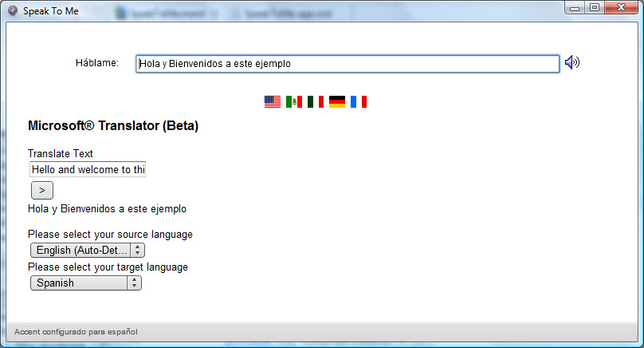Select the France flag
This screenshot has width=644, height=348.
(x=359, y=101)
